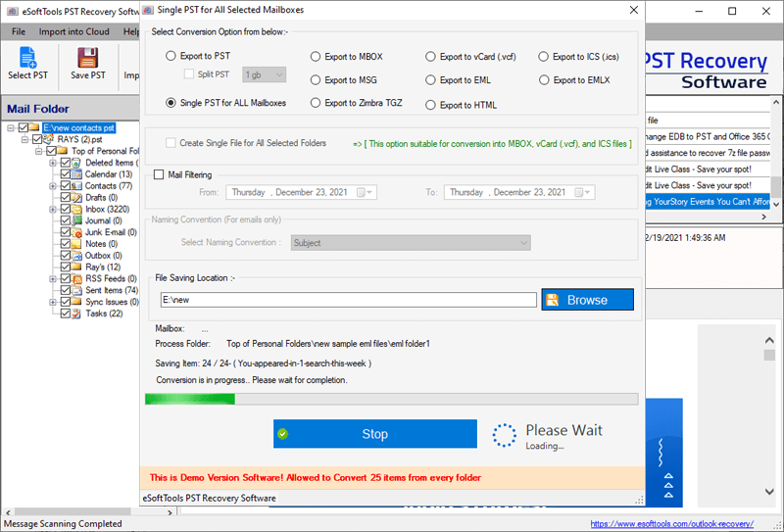Image resolution: width=784 pixels, height=532 pixels.
Task: Choose Export to EML radio button
Action: pos(430,80)
